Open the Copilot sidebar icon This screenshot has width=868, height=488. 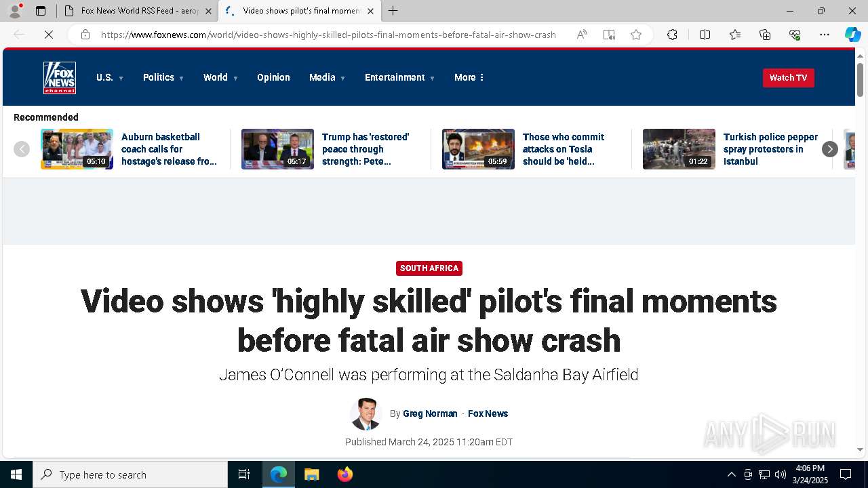852,35
